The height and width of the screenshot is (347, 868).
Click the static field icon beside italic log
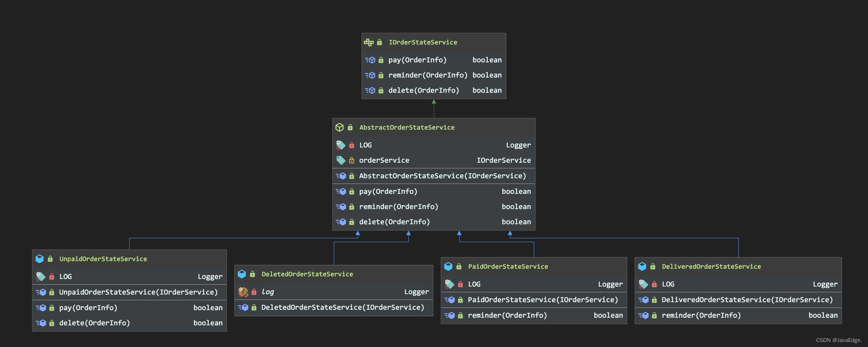click(243, 292)
